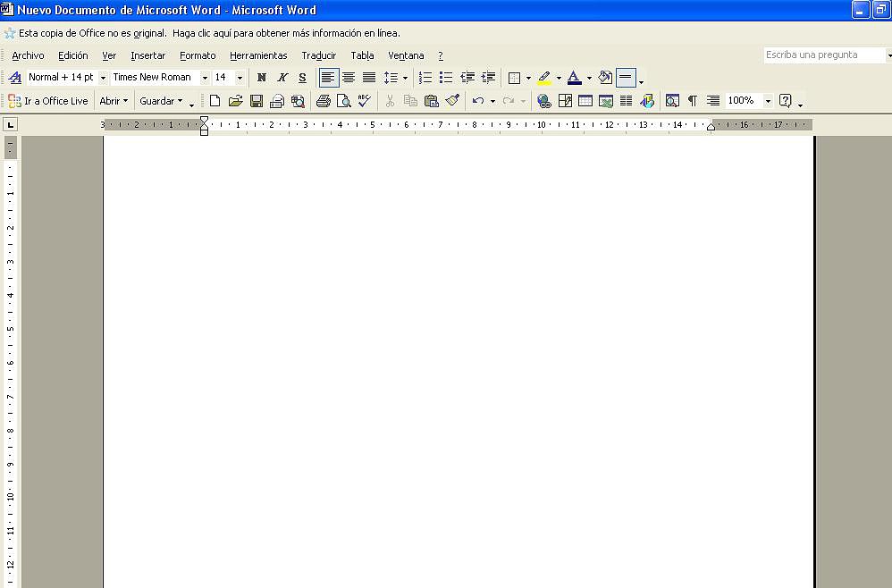Insert a table icon
This screenshot has width=892, height=588.
585,101
